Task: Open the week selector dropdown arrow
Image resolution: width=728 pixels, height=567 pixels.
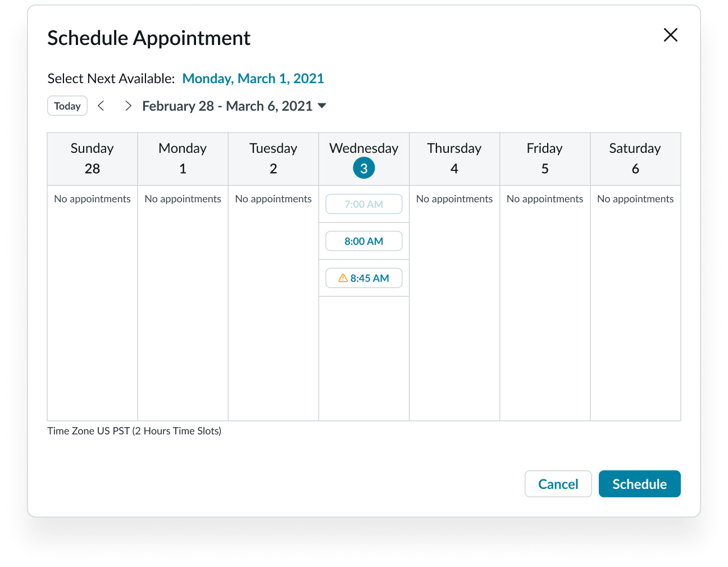Action: click(322, 106)
